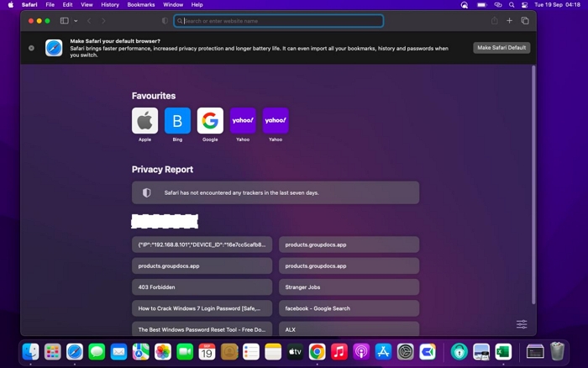Open Music from the Dock
This screenshot has height=368, width=588.
[339, 352]
